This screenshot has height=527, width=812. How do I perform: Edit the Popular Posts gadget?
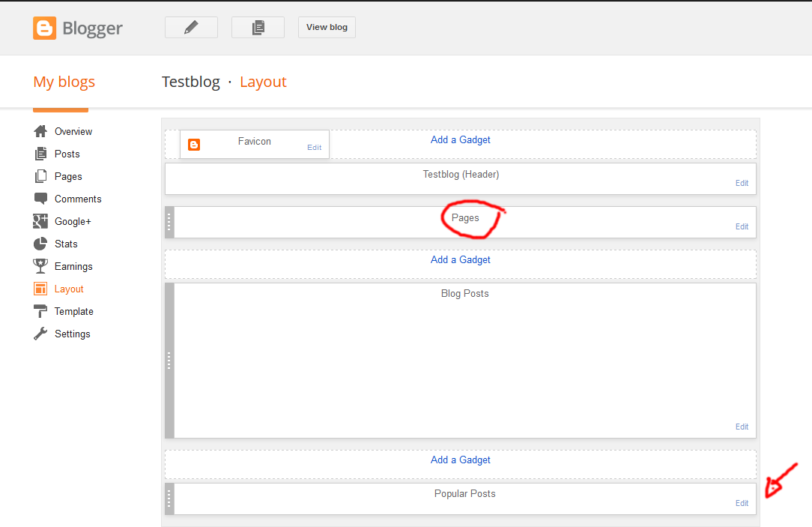point(742,504)
